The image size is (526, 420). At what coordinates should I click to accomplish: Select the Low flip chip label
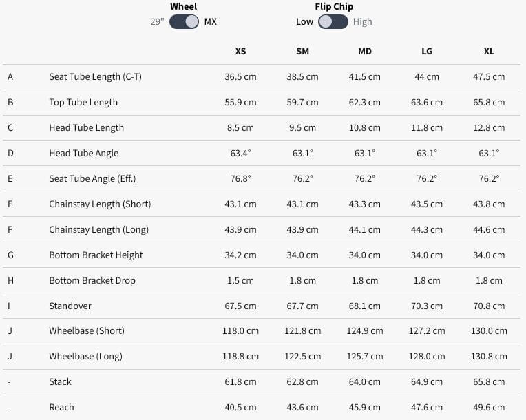pos(304,22)
